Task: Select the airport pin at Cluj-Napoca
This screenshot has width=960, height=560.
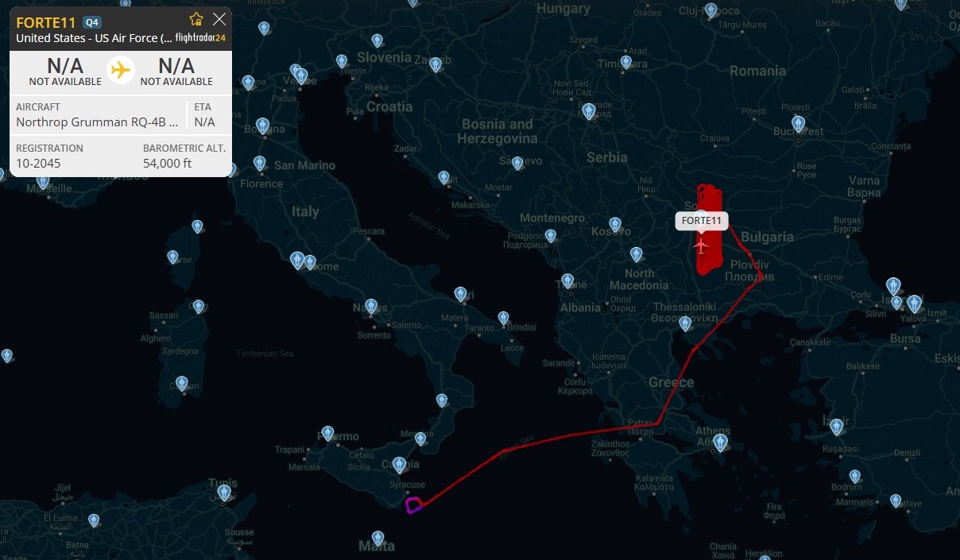Action: coord(711,10)
